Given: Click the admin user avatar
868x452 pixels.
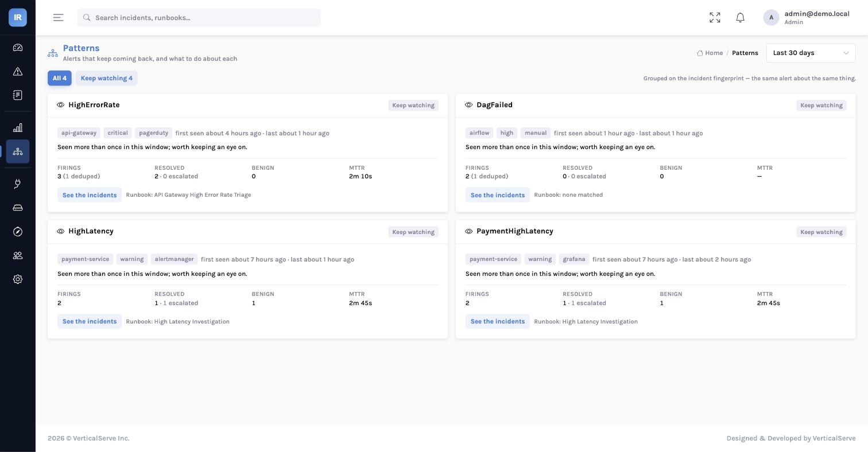Looking at the screenshot, I should tap(771, 18).
